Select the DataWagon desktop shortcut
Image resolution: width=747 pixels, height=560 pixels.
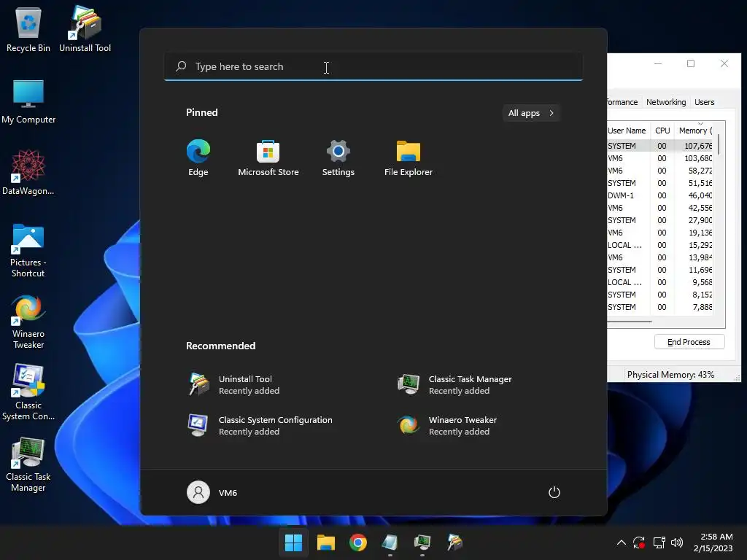(x=28, y=172)
